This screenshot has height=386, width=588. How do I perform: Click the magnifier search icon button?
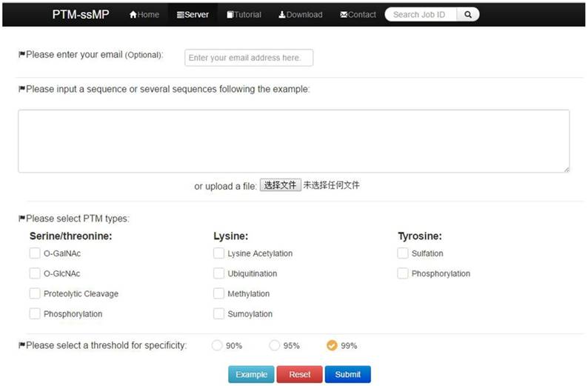click(468, 14)
